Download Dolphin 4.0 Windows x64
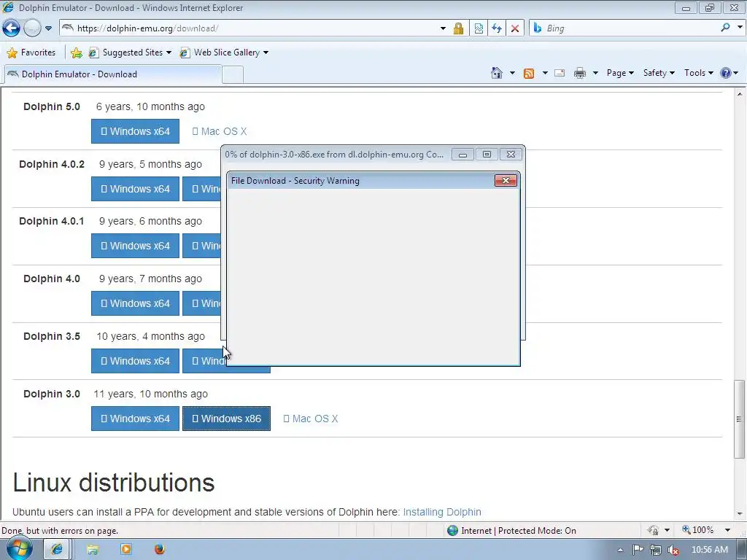747x560 pixels. 135,304
